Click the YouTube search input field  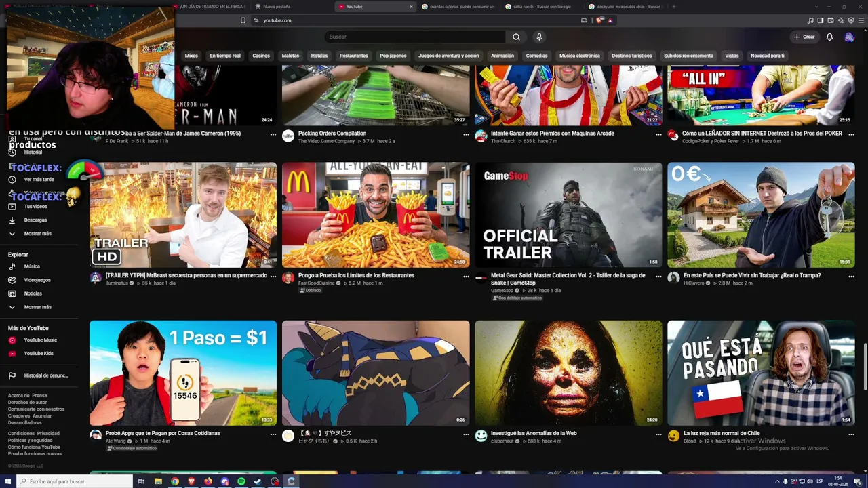click(414, 37)
